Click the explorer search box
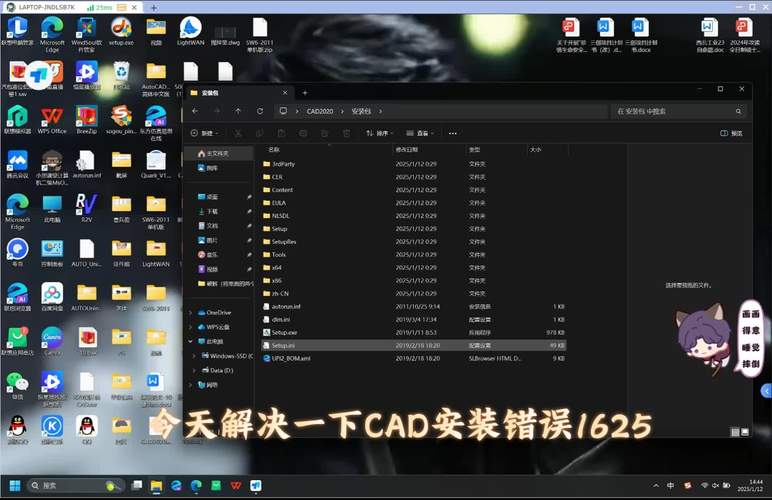 (679, 111)
